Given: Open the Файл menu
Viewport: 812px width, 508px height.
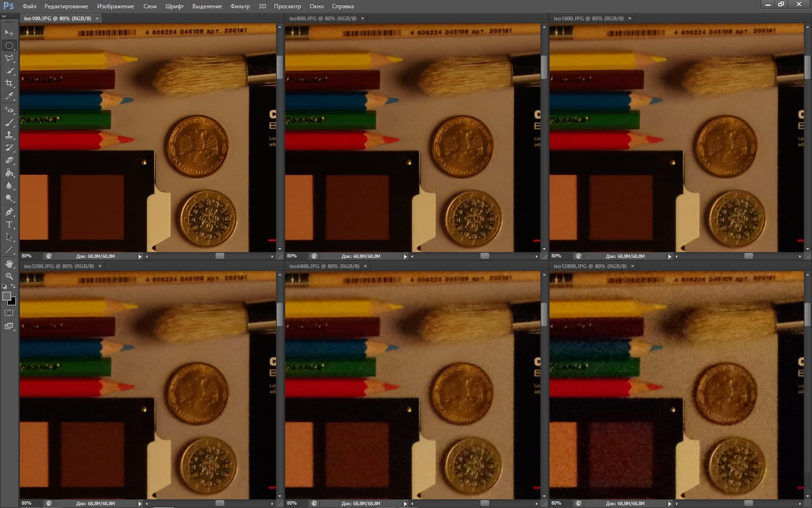Looking at the screenshot, I should (29, 6).
